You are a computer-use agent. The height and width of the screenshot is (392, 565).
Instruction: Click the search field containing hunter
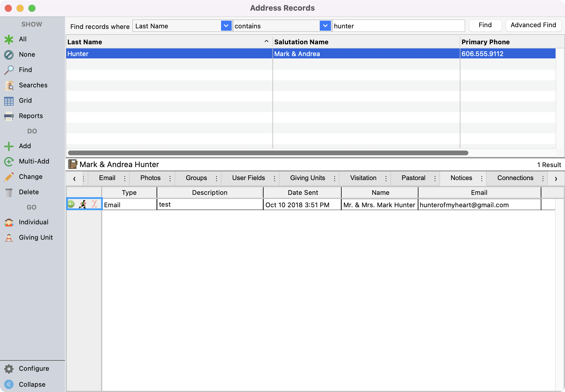pyautogui.click(x=398, y=26)
